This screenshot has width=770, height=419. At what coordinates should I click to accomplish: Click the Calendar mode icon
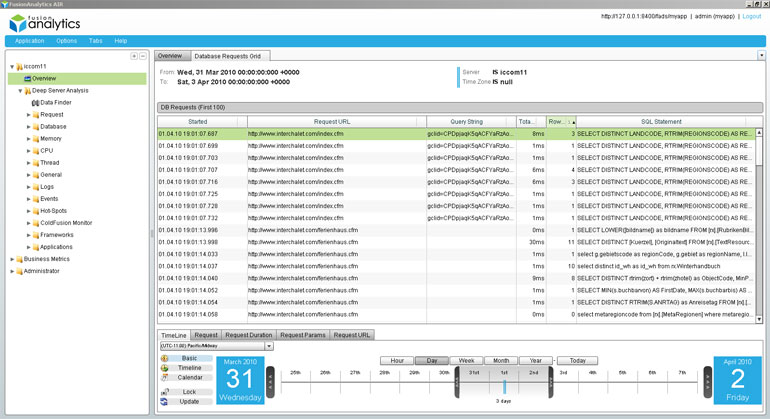click(x=165, y=377)
